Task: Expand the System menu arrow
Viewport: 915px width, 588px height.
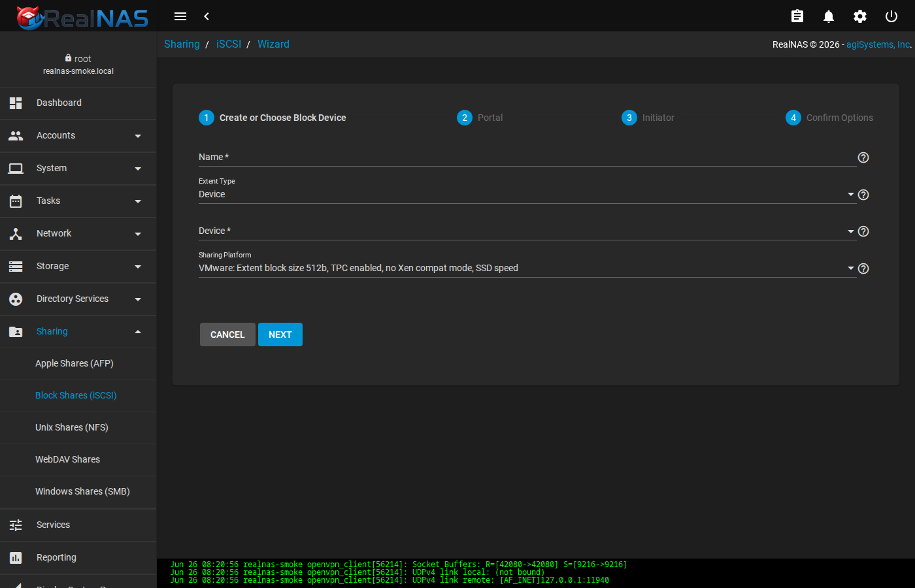Action: (138, 169)
